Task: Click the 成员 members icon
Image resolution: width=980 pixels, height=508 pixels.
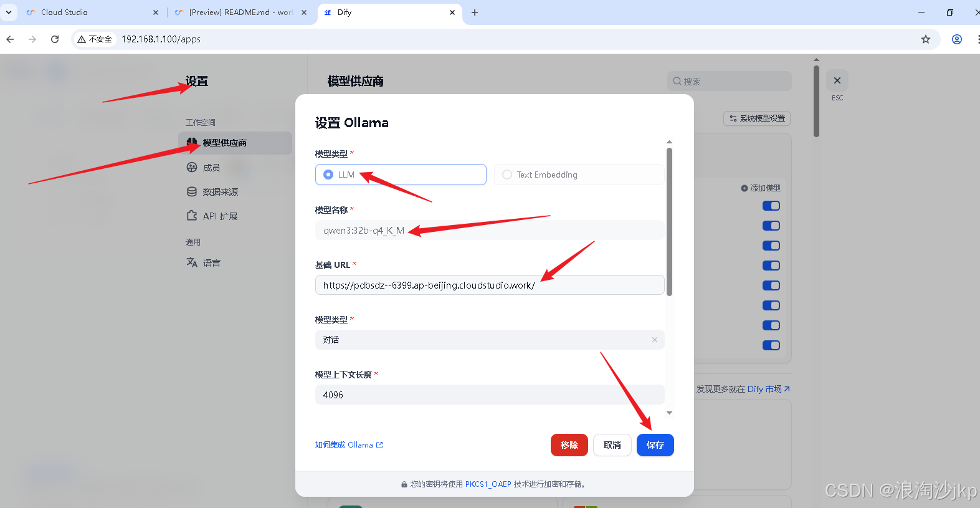Action: [192, 167]
